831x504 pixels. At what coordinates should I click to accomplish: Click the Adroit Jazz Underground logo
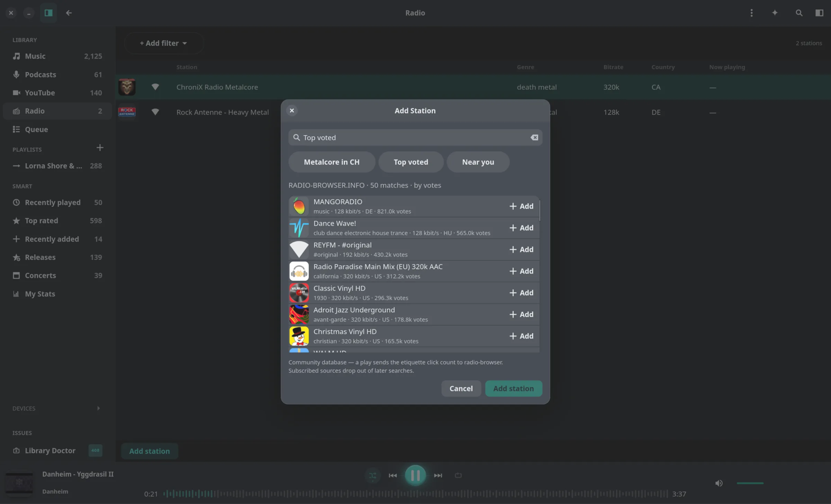pyautogui.click(x=299, y=314)
